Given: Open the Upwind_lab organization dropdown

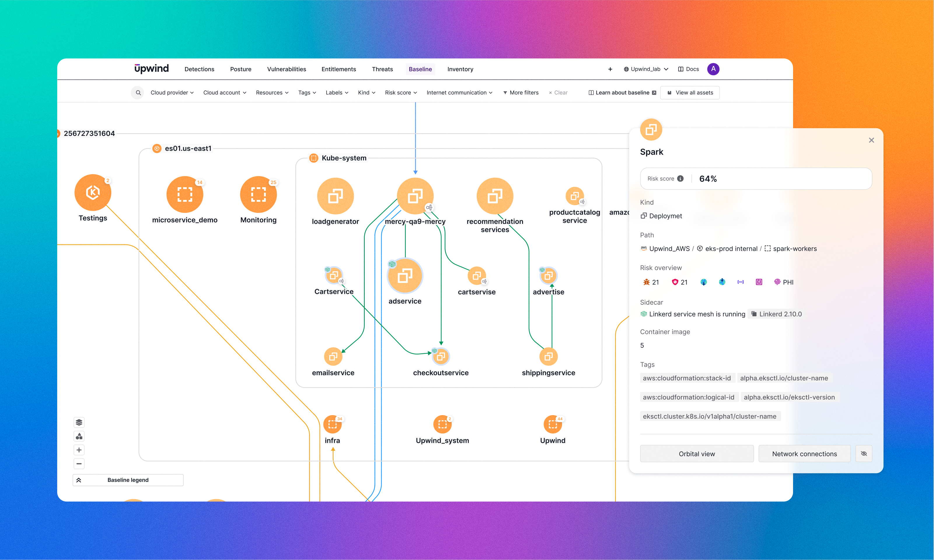Looking at the screenshot, I should pos(646,69).
